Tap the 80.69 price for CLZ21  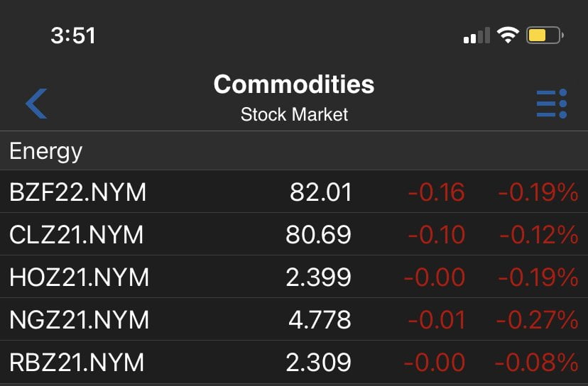(318, 235)
